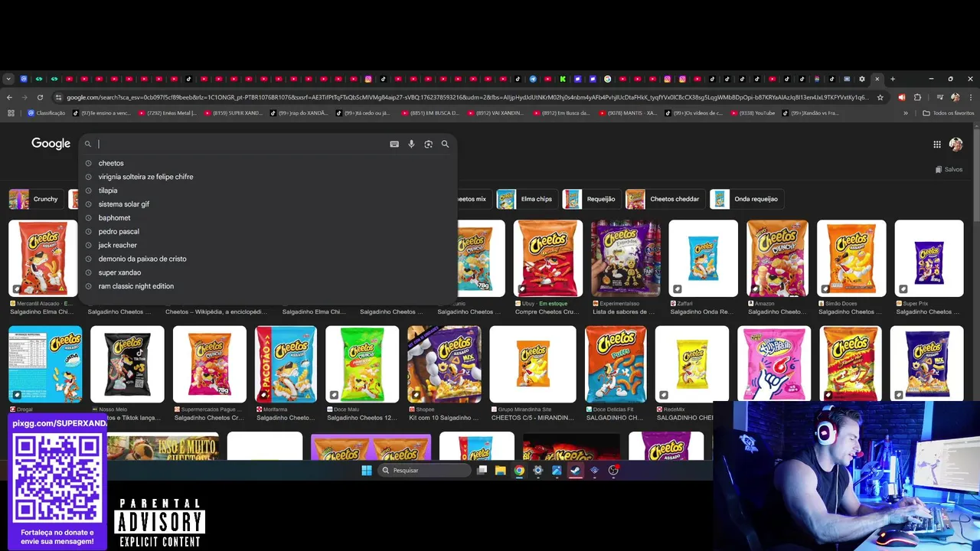Filter images by Elma chips
Screen dimensions: 980x551
pos(527,199)
